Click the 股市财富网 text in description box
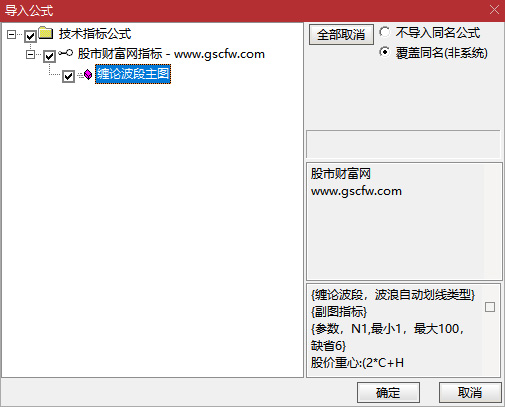Viewport: 505px width, 407px height. coord(341,174)
